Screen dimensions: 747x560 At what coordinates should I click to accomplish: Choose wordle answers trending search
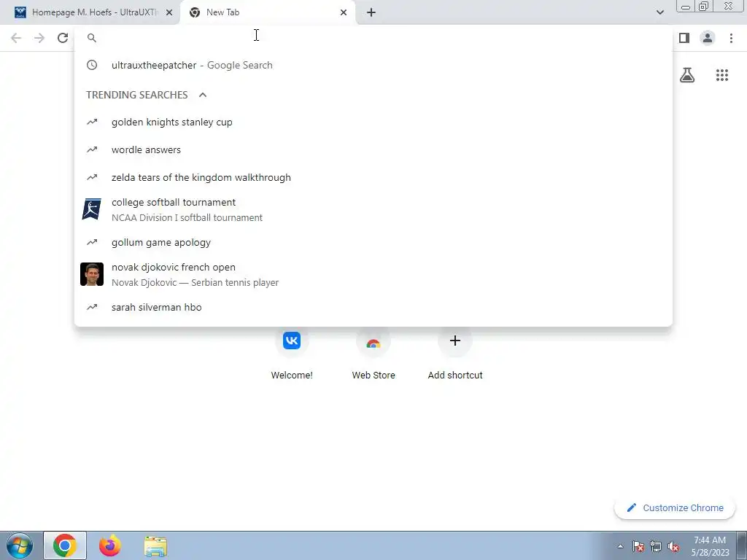(373, 150)
